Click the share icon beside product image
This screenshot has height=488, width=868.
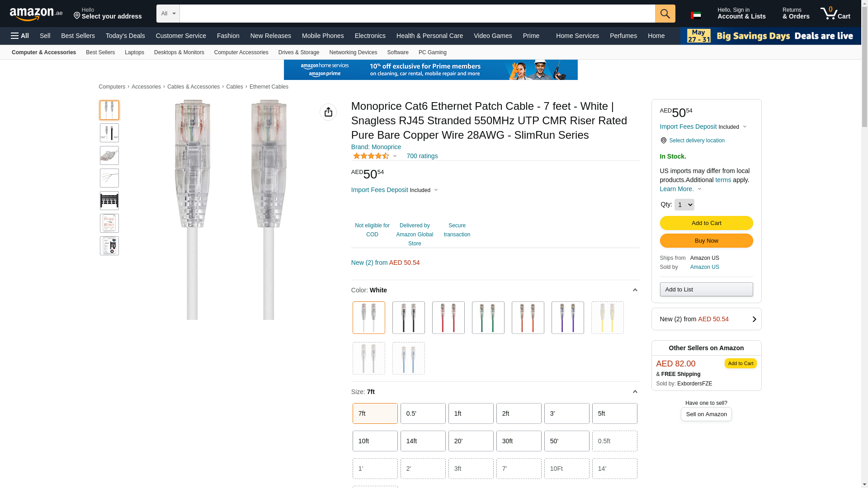(328, 112)
